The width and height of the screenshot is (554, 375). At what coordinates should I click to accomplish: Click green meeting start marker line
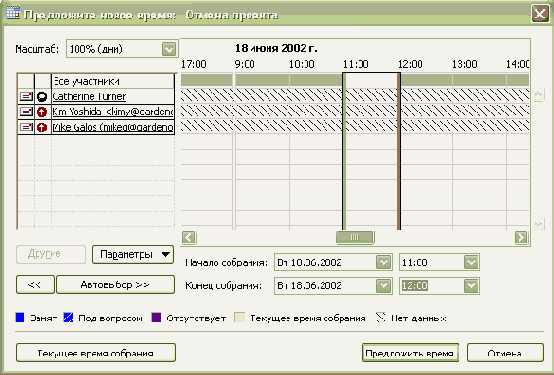[343, 151]
